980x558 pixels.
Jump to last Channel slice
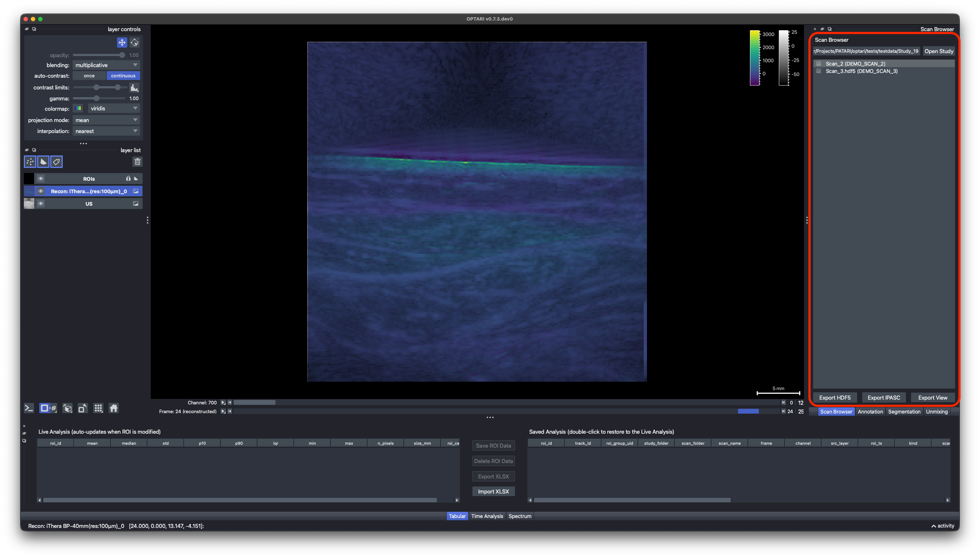[783, 403]
